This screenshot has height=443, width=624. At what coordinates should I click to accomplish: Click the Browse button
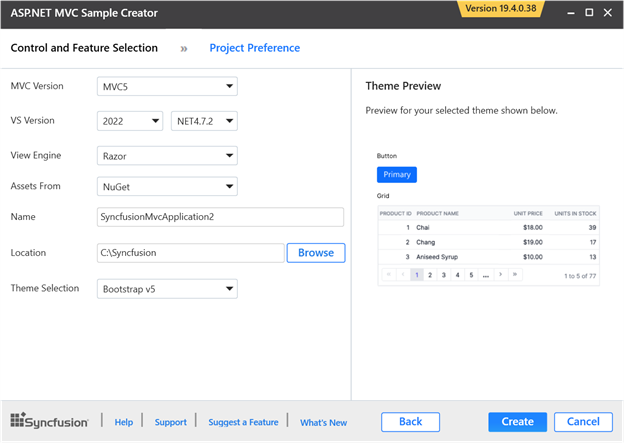[316, 253]
